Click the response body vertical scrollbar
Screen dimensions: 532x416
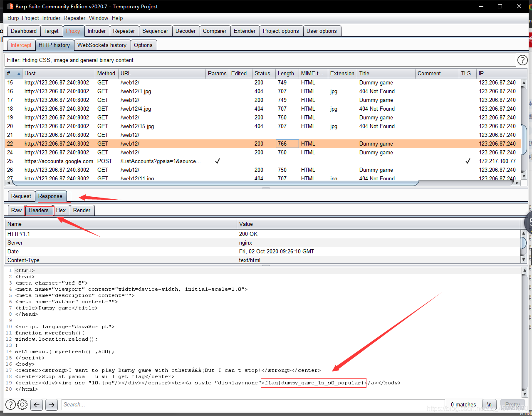pyautogui.click(x=524, y=332)
